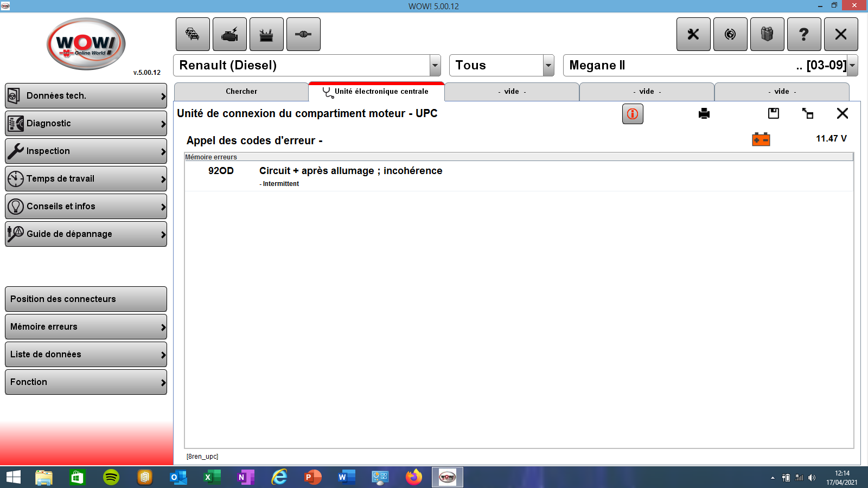Click the WOW! Online World logo
Image resolution: width=868 pixels, height=488 pixels.
(86, 44)
